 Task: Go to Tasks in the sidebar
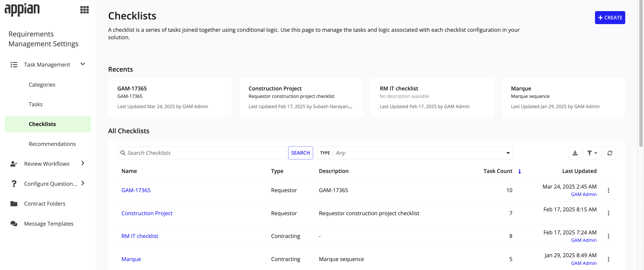pyautogui.click(x=36, y=104)
